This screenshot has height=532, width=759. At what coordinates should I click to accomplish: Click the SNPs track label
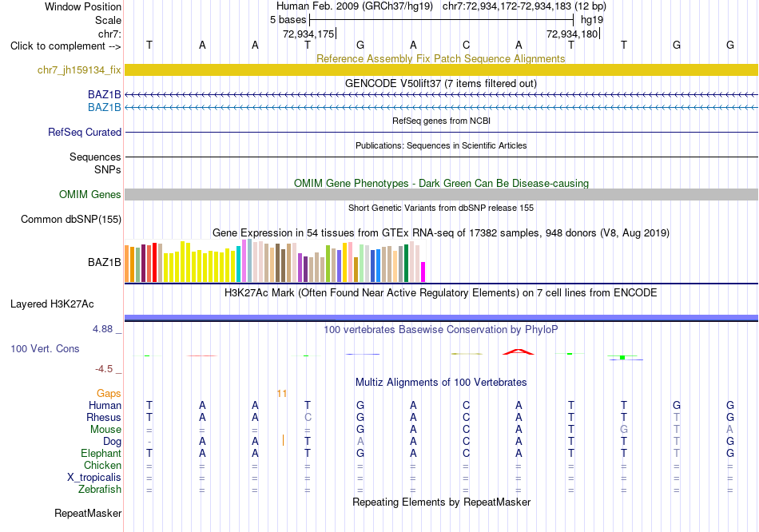point(108,169)
